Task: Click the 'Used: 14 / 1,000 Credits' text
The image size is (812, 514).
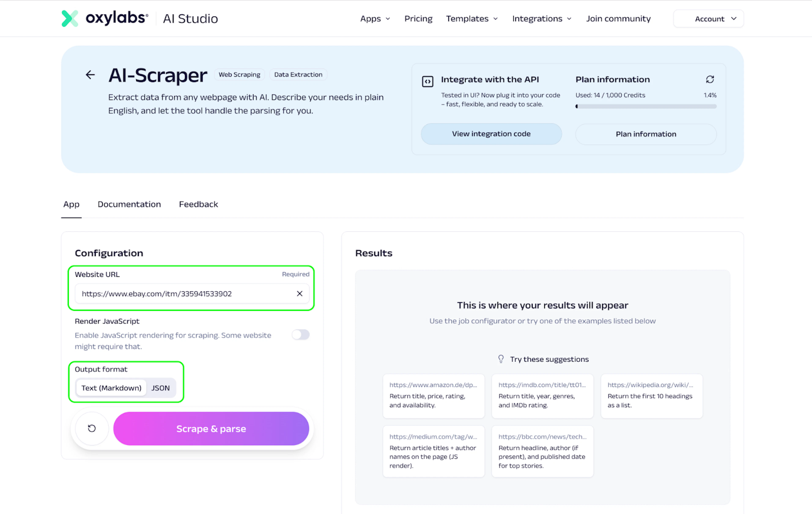Action: pos(610,95)
